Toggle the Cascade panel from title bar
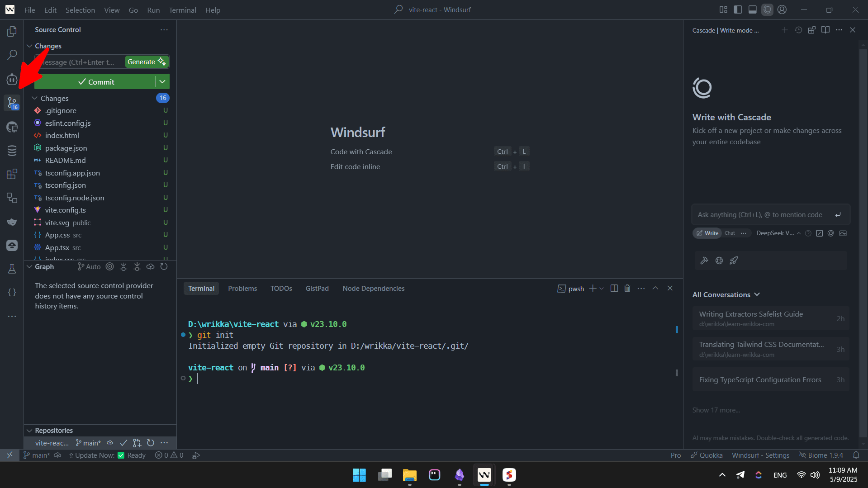Viewport: 868px width, 488px height. [768, 9]
